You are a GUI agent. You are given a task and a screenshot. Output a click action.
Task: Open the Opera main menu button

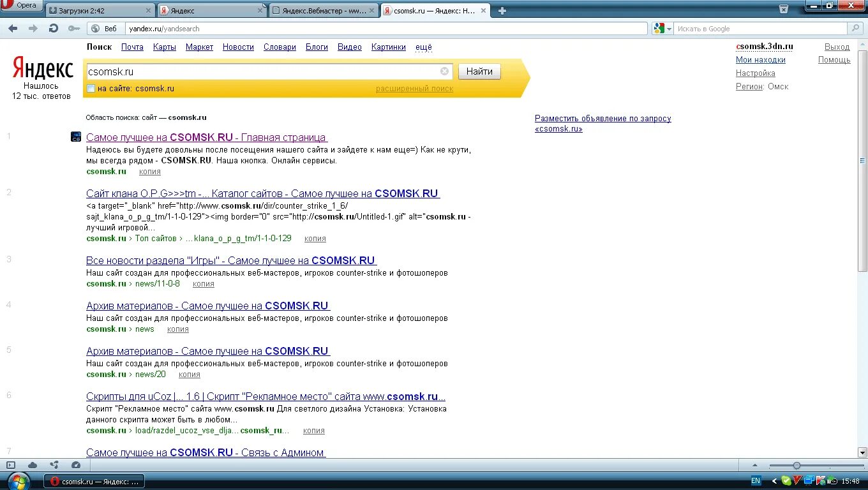[22, 5]
